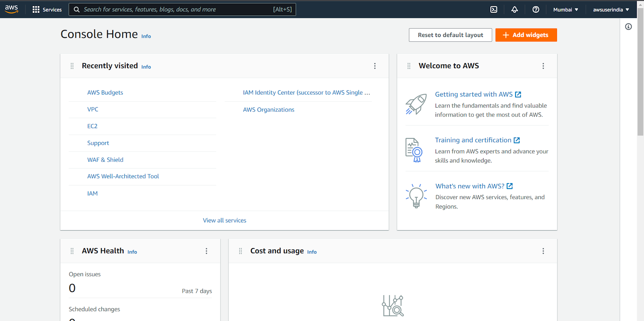Open Training and certification link
The width and height of the screenshot is (644, 321).
[x=477, y=140]
